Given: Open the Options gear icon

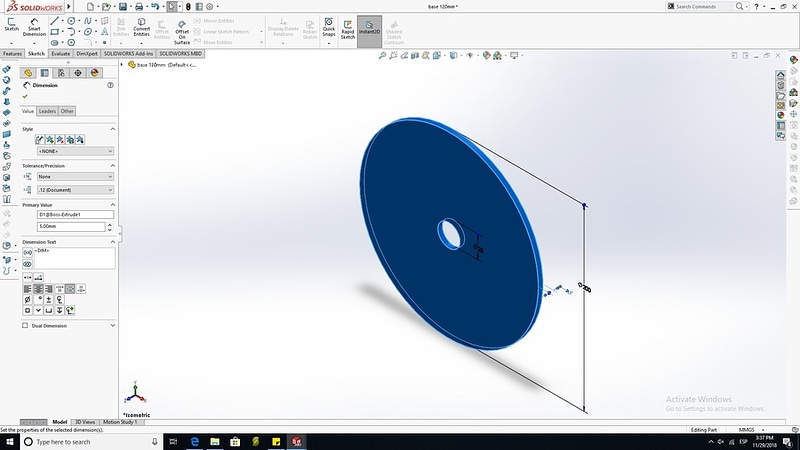Looking at the screenshot, I should click(x=210, y=7).
